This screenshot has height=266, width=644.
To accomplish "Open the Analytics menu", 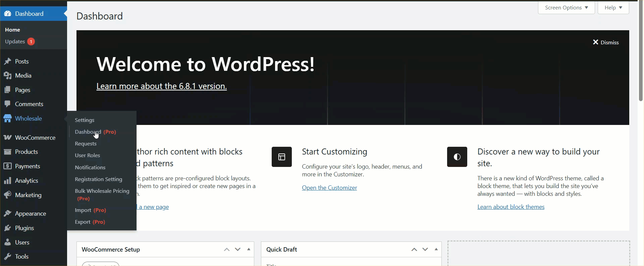I will point(26,181).
